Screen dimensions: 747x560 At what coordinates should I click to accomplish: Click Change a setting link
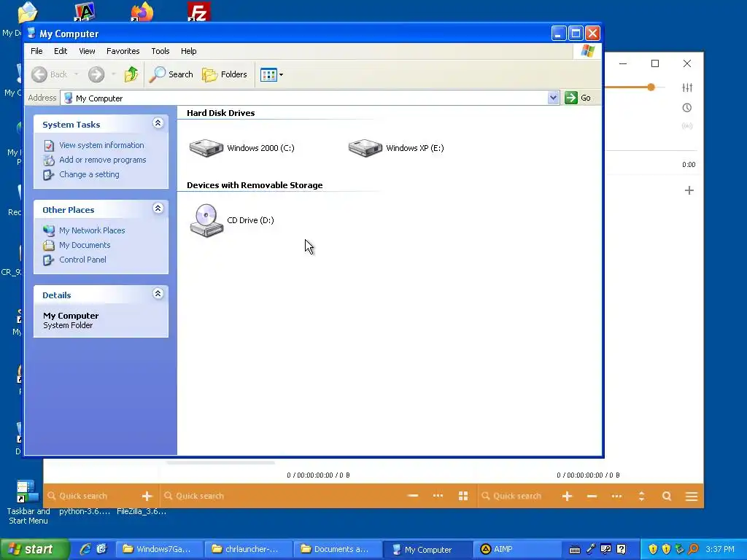click(x=89, y=174)
